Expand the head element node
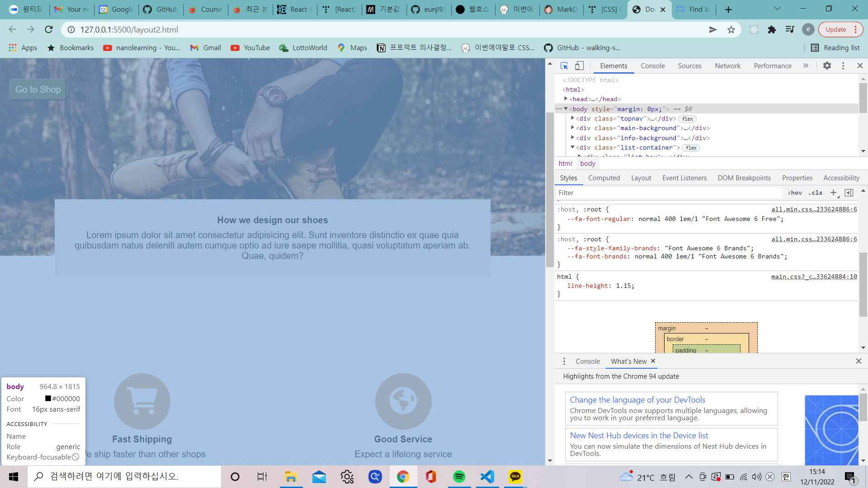 pos(566,99)
